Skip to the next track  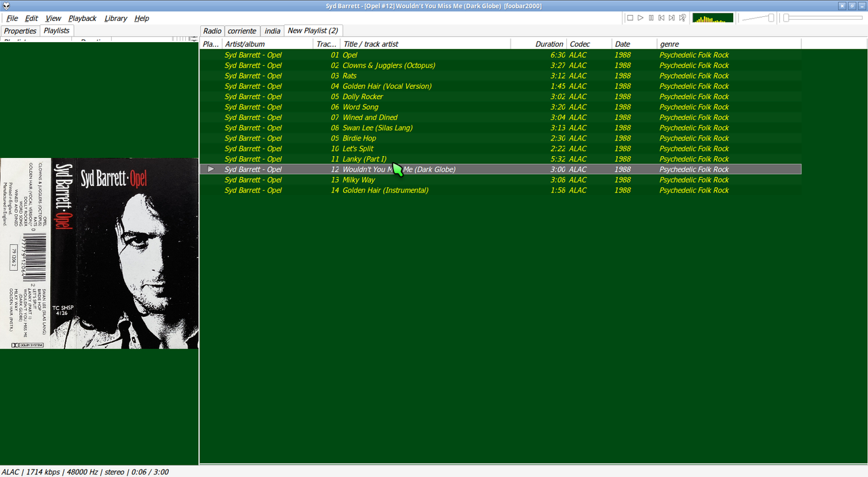671,18
